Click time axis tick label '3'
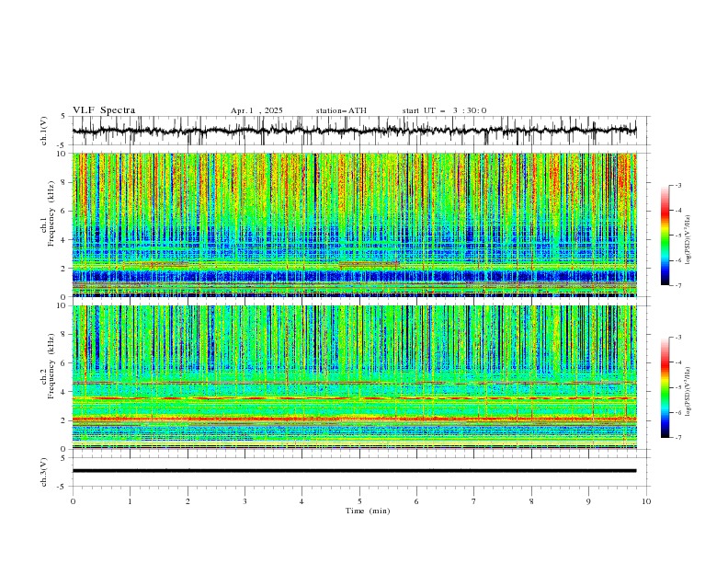728x563 pixels. tap(245, 501)
